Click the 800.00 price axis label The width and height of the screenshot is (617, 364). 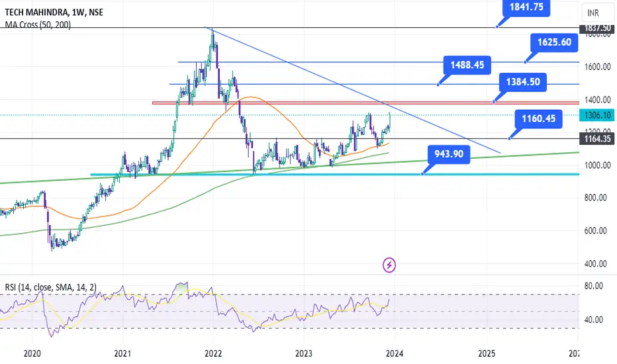pos(595,198)
